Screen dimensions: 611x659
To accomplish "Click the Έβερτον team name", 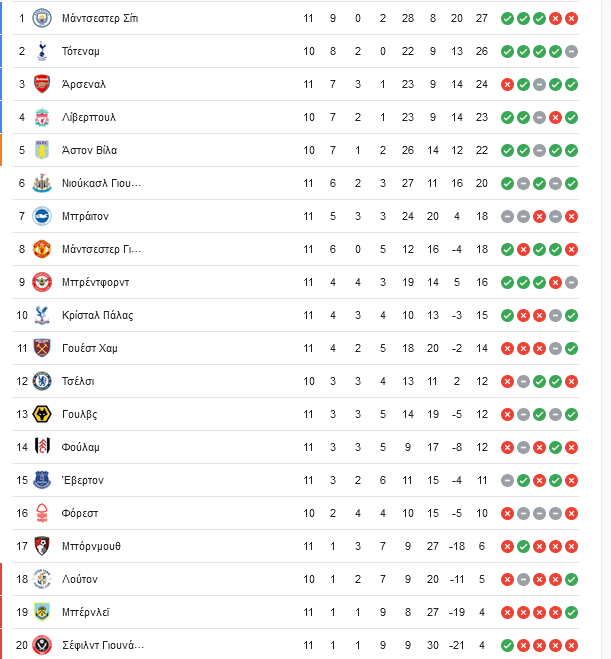I will (x=82, y=480).
